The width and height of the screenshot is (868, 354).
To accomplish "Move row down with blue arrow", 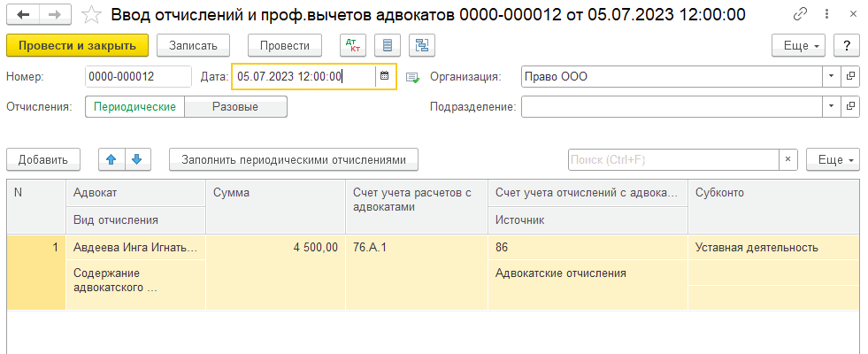I will click(136, 159).
